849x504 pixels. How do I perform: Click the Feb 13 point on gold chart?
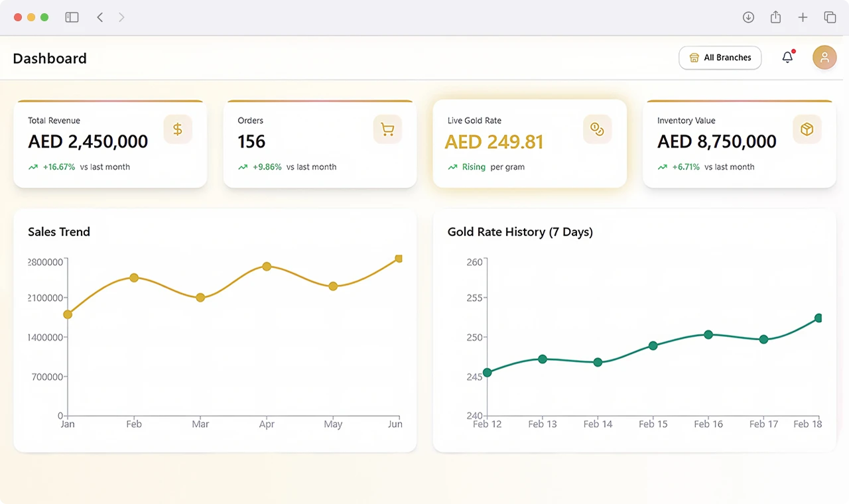(543, 359)
